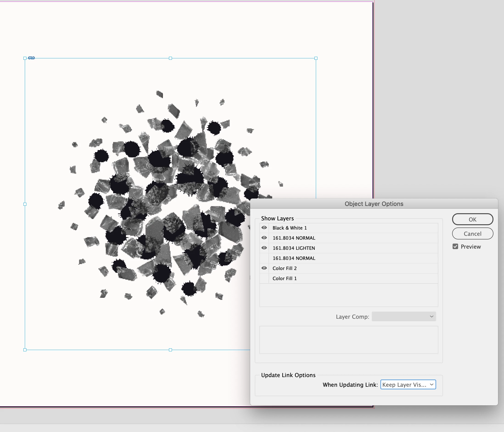Click the linked-file chain icon on frame

(x=31, y=58)
